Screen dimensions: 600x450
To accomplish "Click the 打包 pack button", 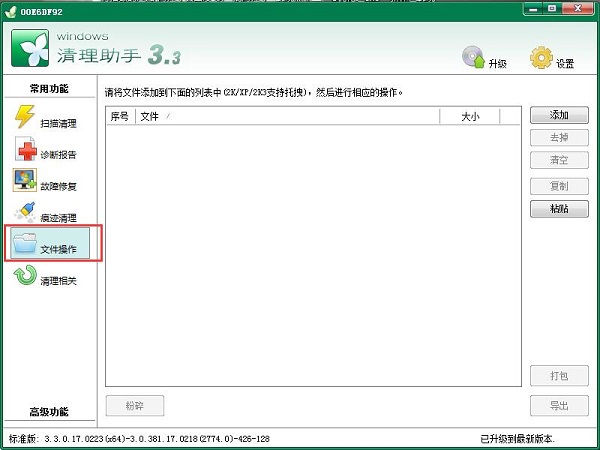I will point(559,376).
